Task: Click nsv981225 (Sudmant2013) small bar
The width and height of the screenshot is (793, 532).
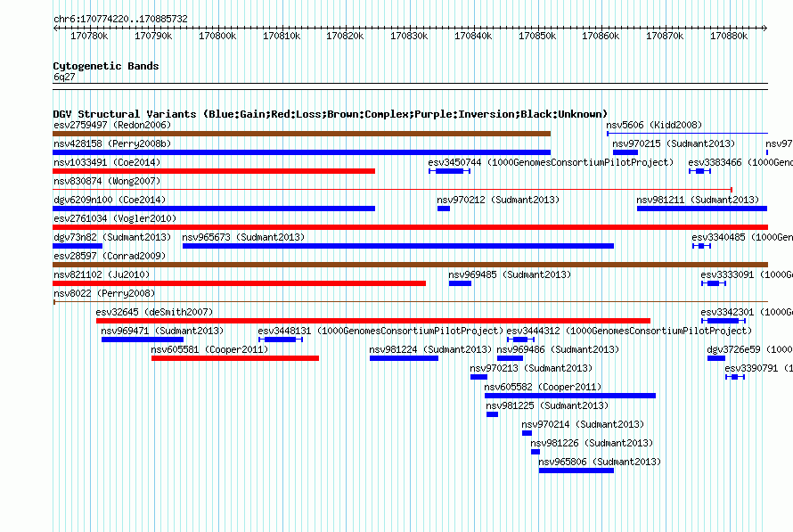Action: (x=492, y=414)
